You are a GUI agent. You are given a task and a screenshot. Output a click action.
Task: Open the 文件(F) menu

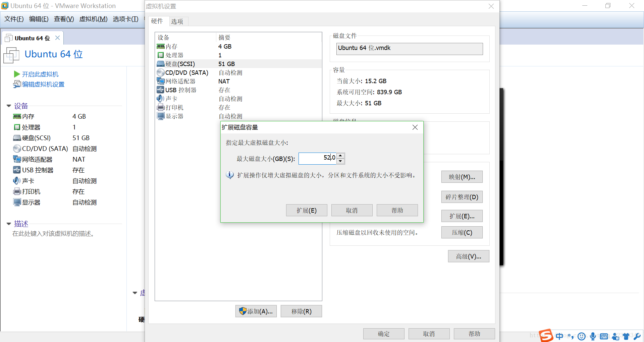tap(14, 19)
